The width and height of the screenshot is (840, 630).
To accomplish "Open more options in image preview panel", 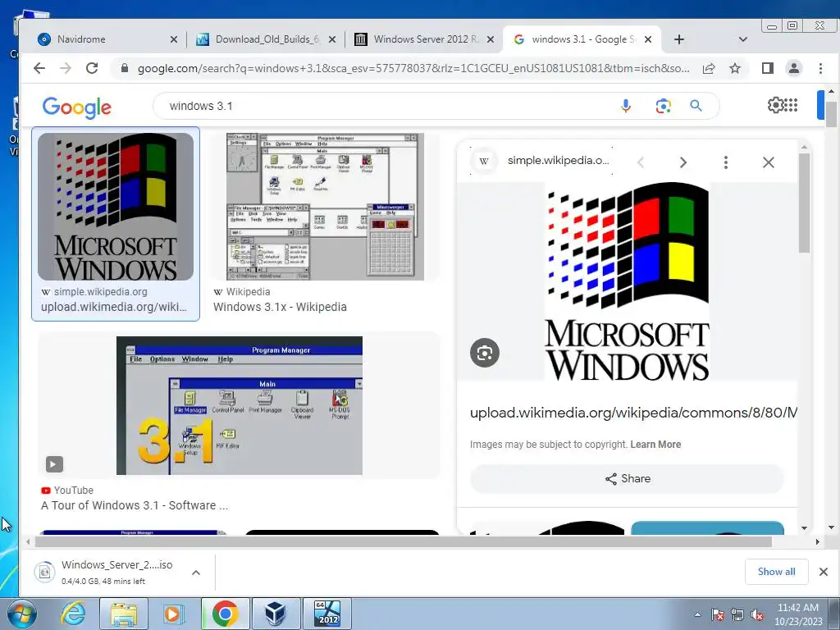I will (726, 162).
